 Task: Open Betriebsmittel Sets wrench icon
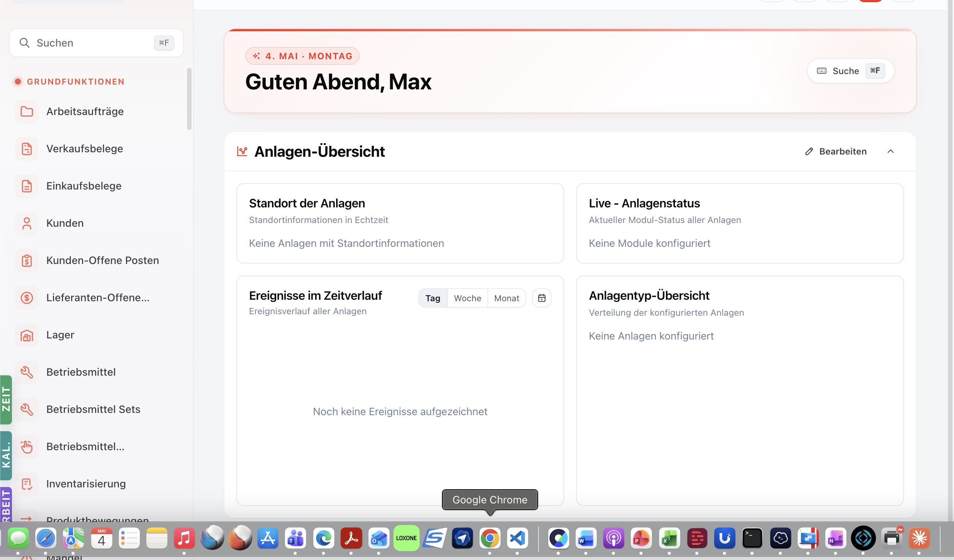click(26, 410)
